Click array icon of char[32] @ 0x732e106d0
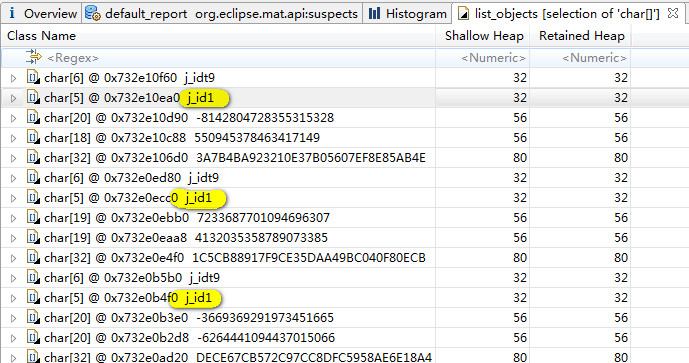This screenshot has width=689, height=363. pos(33,157)
